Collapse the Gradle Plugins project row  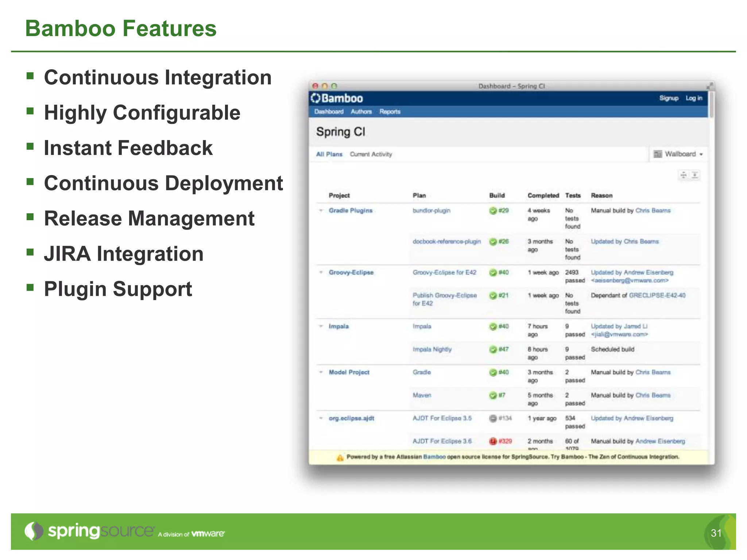click(x=321, y=211)
